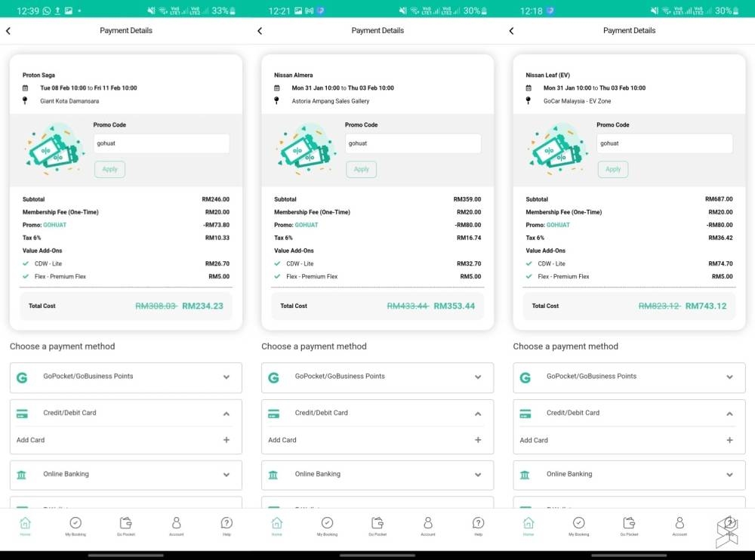The image size is (755, 560).
Task: Tap the coupon tickets illustration on Nissan Almera screen
Action: click(x=307, y=149)
